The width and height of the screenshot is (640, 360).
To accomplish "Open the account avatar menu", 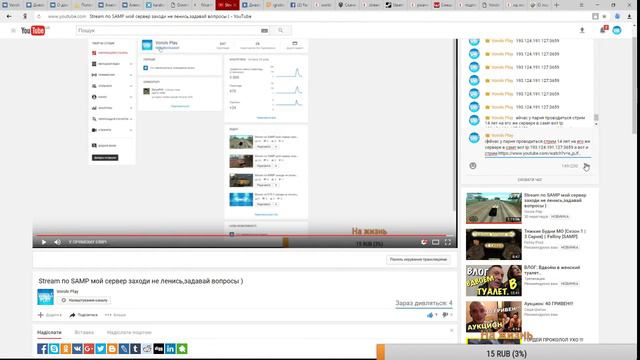I will tap(617, 30).
